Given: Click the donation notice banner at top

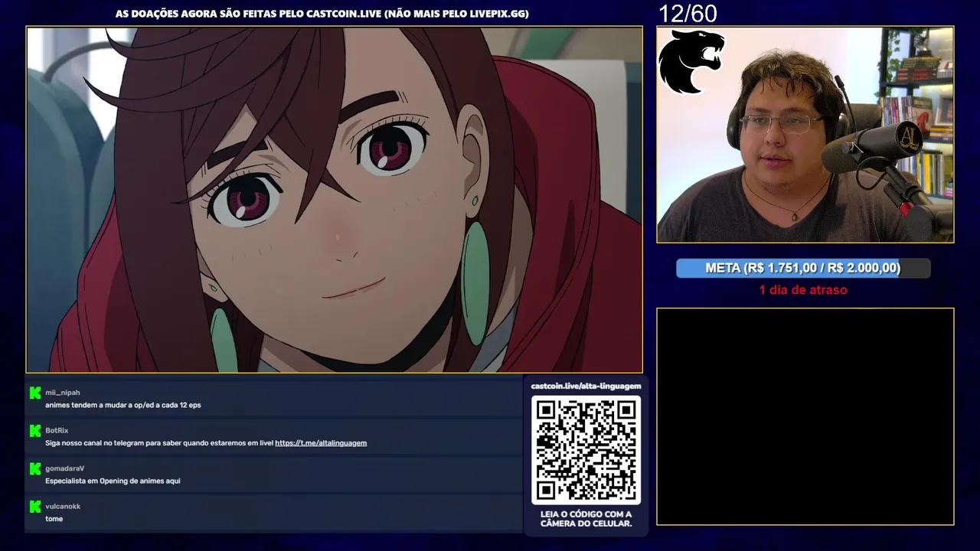Looking at the screenshot, I should click(322, 14).
